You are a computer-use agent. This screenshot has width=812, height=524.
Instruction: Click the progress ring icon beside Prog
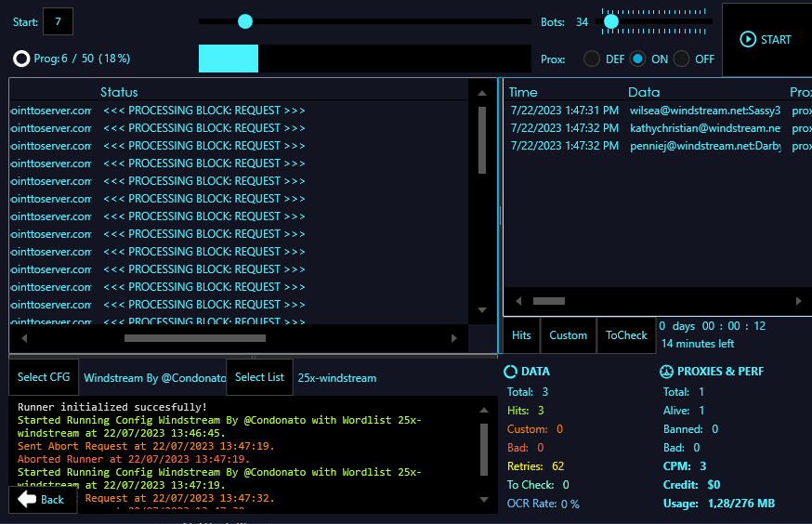[x=21, y=59]
